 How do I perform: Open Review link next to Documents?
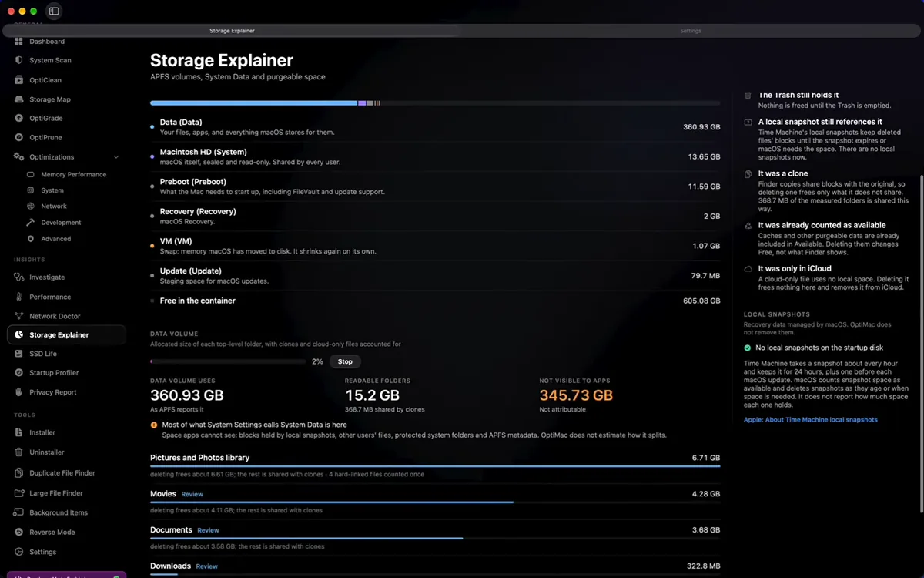208,530
